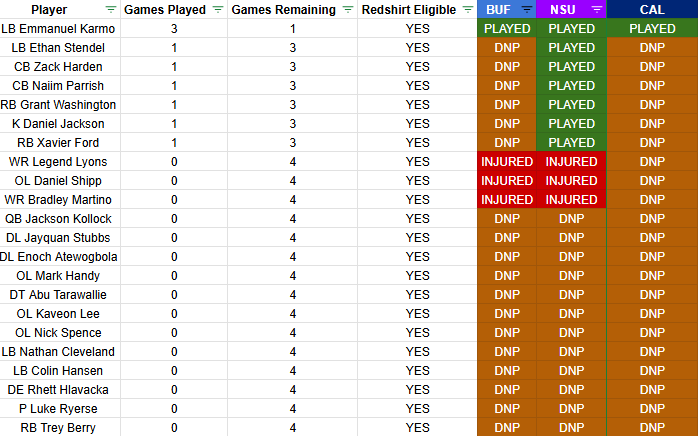This screenshot has height=436, width=698.
Task: Select OL Daniel Shipp's INJURED cell under NSU
Action: pyautogui.click(x=571, y=181)
